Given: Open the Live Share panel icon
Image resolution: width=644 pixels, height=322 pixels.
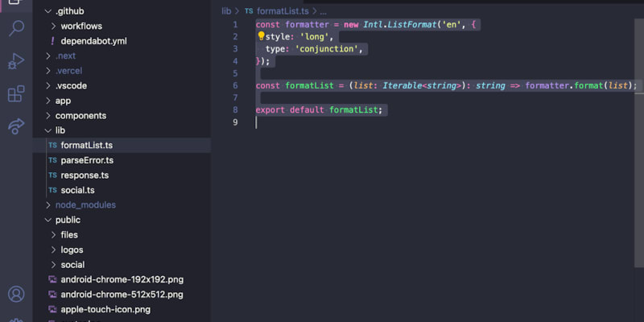Looking at the screenshot, I should tap(16, 126).
